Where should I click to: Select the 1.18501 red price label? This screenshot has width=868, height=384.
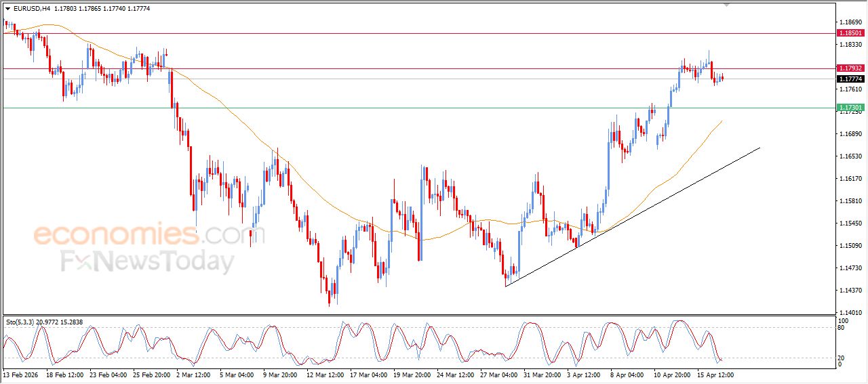pyautogui.click(x=850, y=33)
